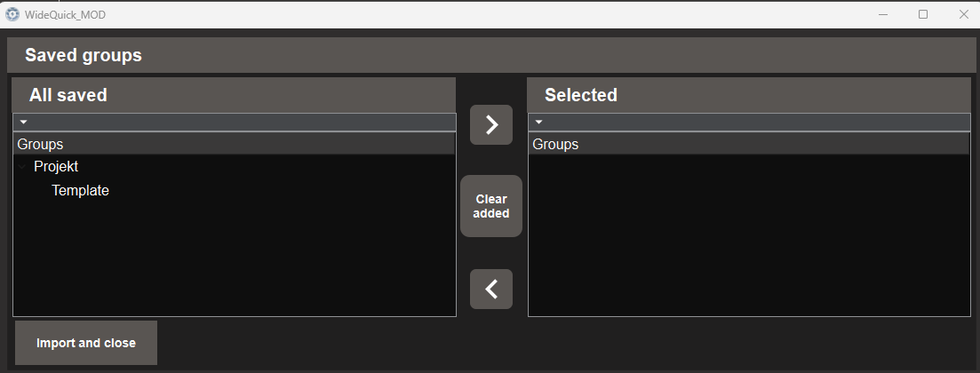Close the WideQuick_MOD window

click(963, 14)
